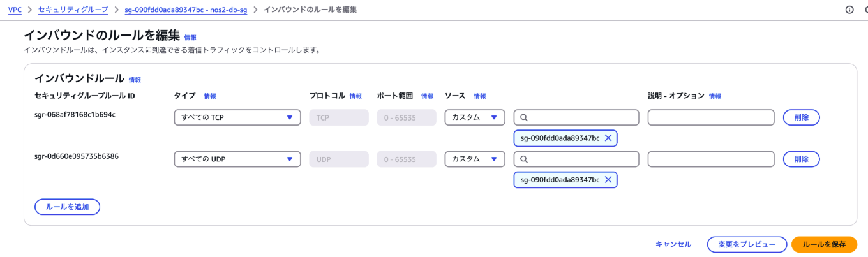Go to セキュリティグループ breadcrumb
This screenshot has width=868, height=257.
[73, 10]
